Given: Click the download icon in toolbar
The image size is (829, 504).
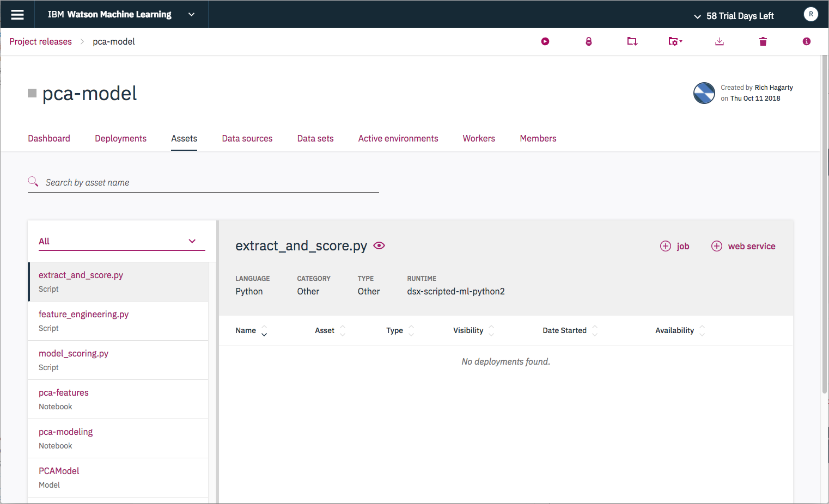Looking at the screenshot, I should 720,41.
